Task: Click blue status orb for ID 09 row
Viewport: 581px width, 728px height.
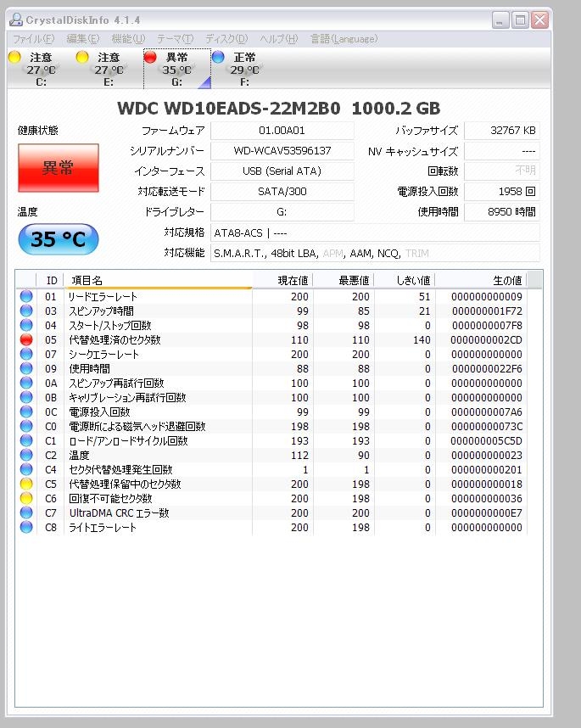Action: 26,368
